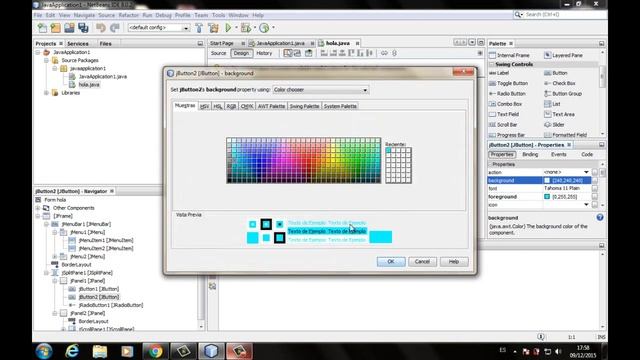
Task: Pick the Button Group palette component
Action: pyautogui.click(x=563, y=93)
